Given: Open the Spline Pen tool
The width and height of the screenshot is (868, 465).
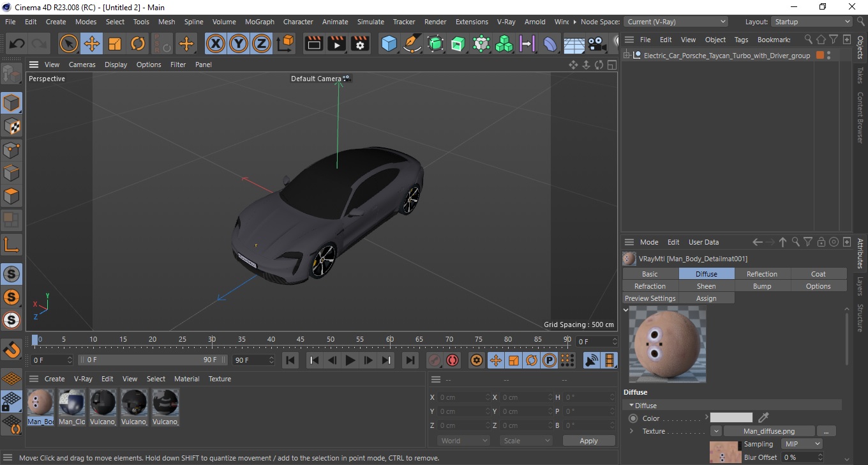Looking at the screenshot, I should pos(412,43).
